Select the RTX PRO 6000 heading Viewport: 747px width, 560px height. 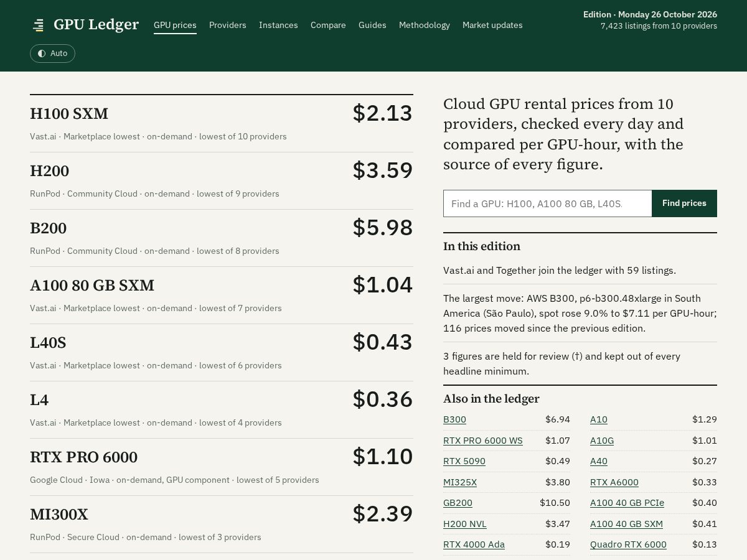pyautogui.click(x=83, y=457)
